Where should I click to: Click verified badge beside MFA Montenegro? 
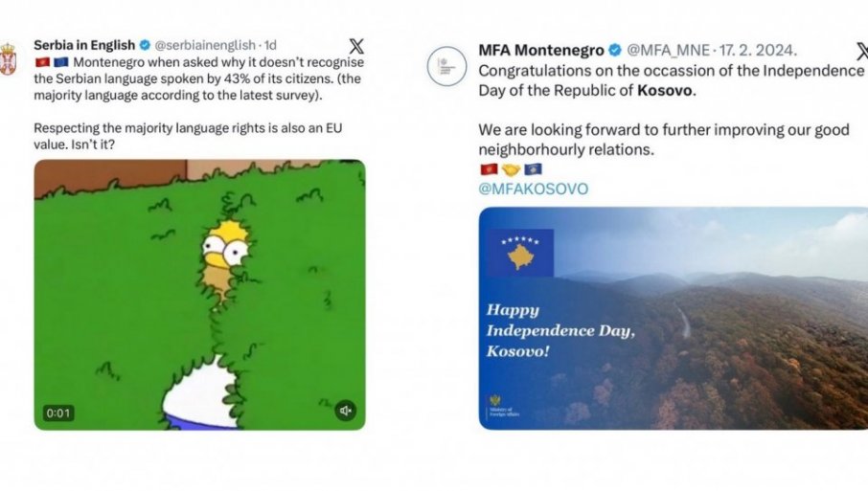tap(615, 50)
